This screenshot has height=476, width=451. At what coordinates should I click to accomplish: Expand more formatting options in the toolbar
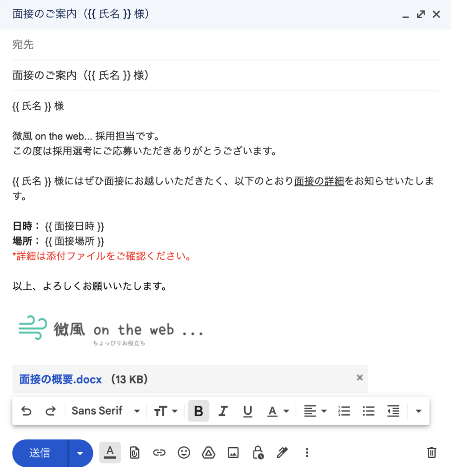point(418,411)
